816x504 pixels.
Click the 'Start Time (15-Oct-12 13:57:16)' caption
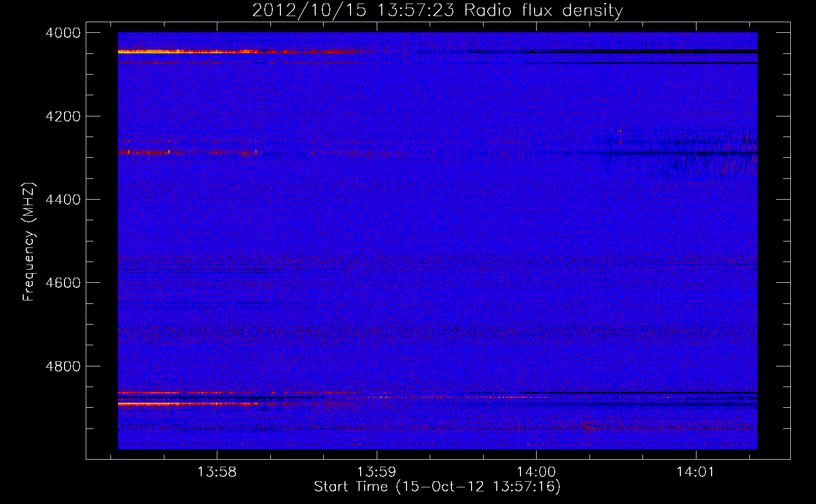point(437,487)
